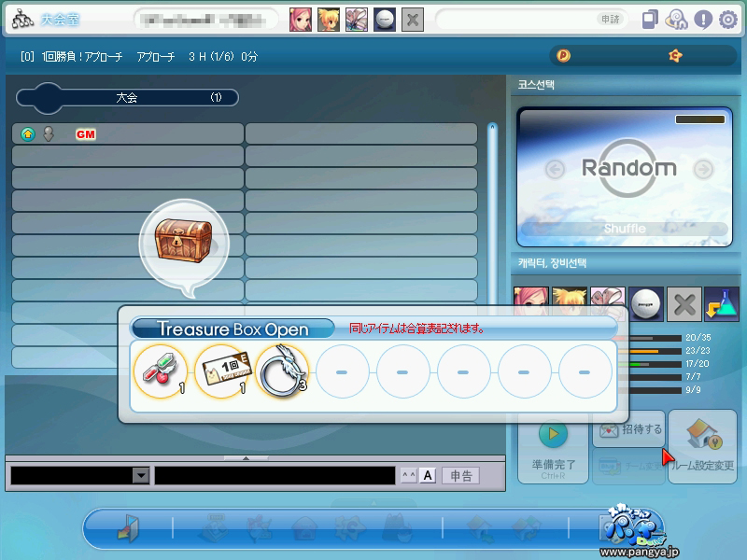747x560 pixels.
Task: Click the 7/7 stat value
Action: 693,377
